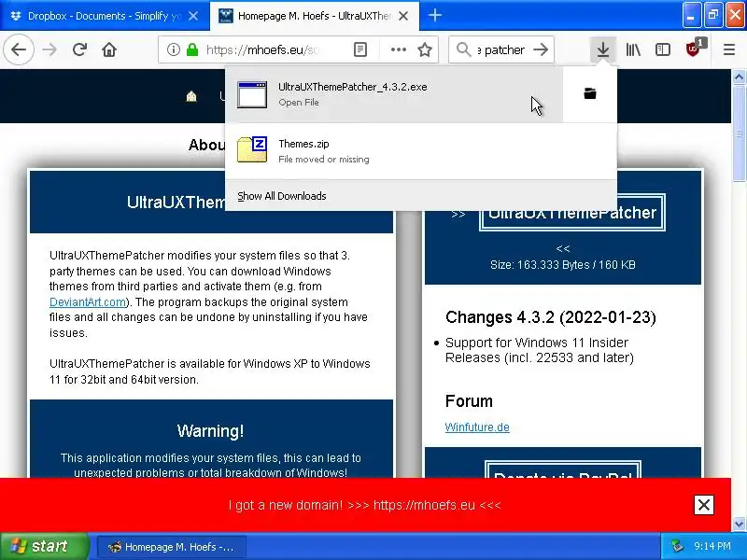Open the uBlock Origin extension icon
This screenshot has height=560, width=747.
click(694, 49)
